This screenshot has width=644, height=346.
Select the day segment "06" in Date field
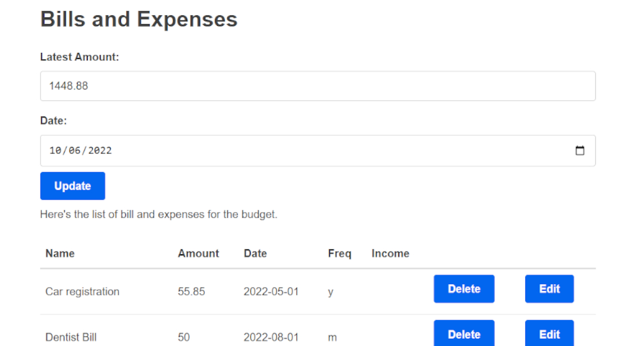click(75, 151)
